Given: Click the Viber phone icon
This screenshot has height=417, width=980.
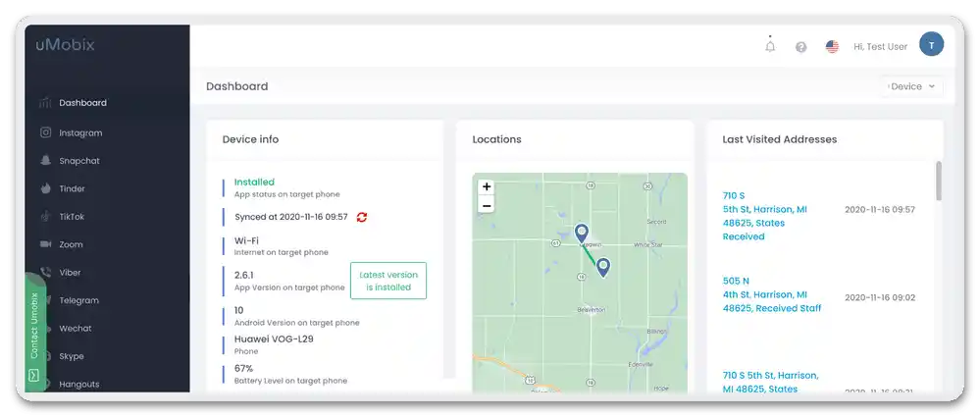Looking at the screenshot, I should [45, 272].
